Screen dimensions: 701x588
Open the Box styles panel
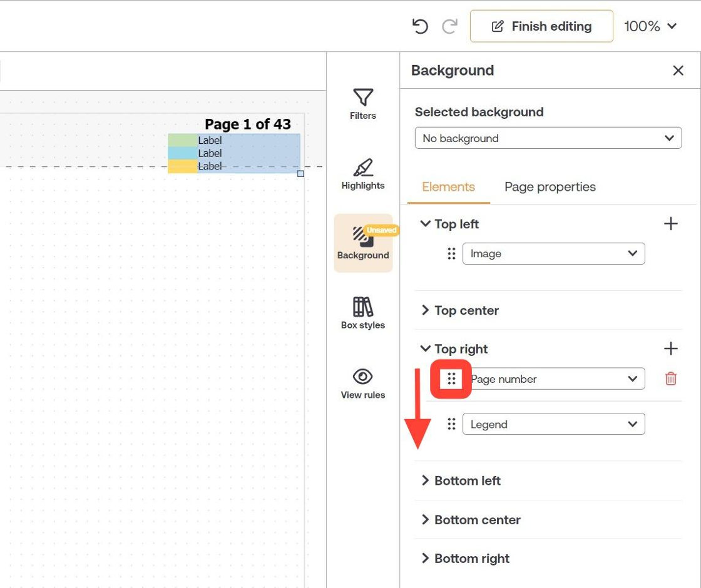pyautogui.click(x=362, y=313)
